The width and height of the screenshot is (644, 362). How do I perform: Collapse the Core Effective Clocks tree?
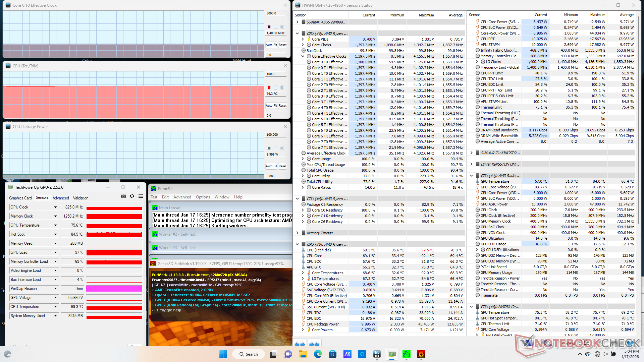303,56
